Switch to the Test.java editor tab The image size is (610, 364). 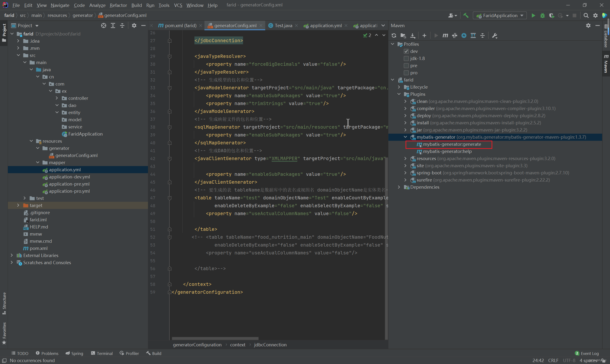click(x=283, y=25)
